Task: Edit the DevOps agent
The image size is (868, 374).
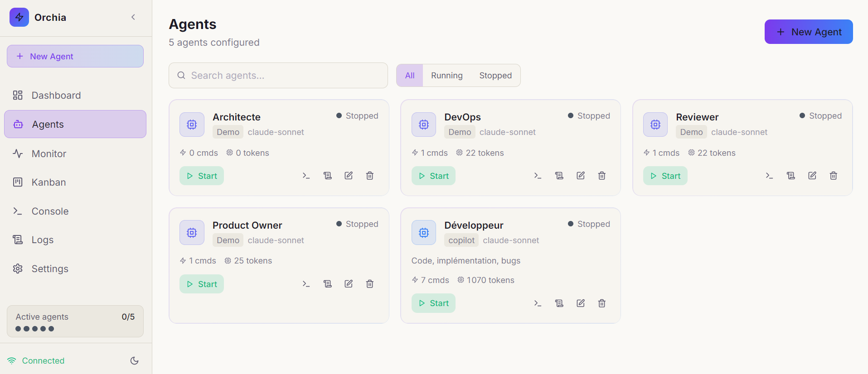Action: click(x=581, y=176)
